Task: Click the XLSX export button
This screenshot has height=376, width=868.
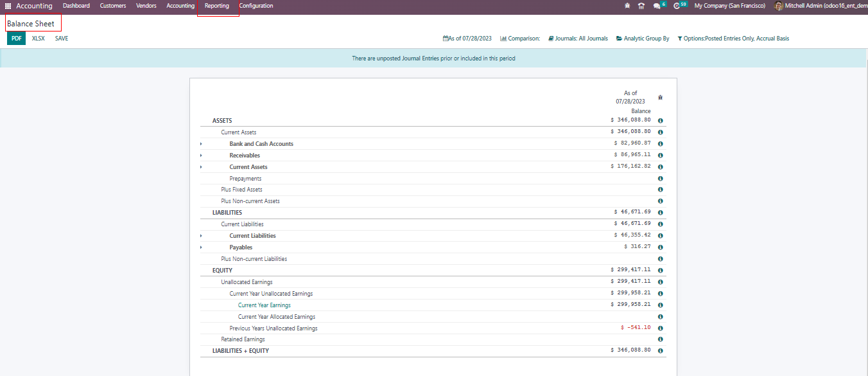Action: (x=39, y=39)
